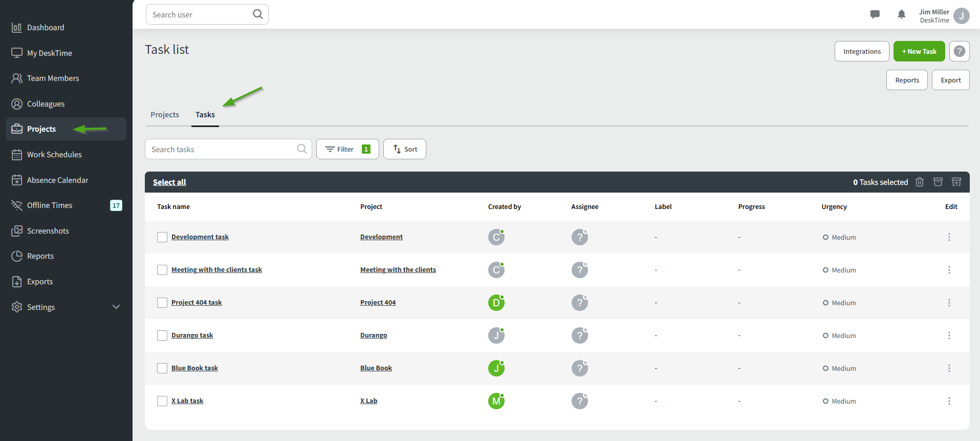
Task: Click the notifications bell icon
Action: click(901, 14)
